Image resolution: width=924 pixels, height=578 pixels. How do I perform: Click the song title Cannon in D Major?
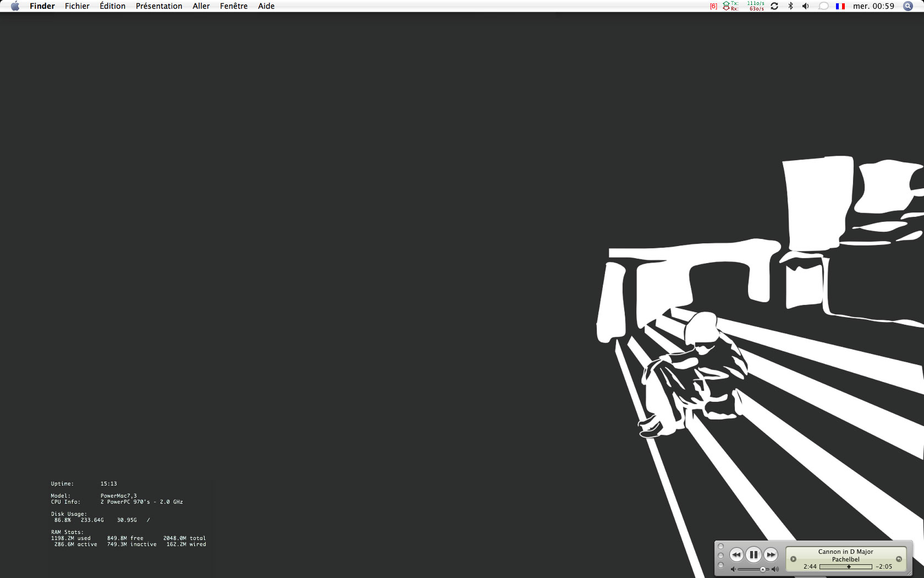point(845,552)
